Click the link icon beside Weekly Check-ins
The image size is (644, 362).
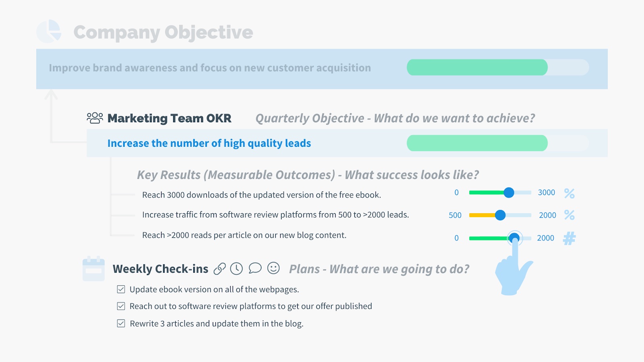[x=219, y=269]
